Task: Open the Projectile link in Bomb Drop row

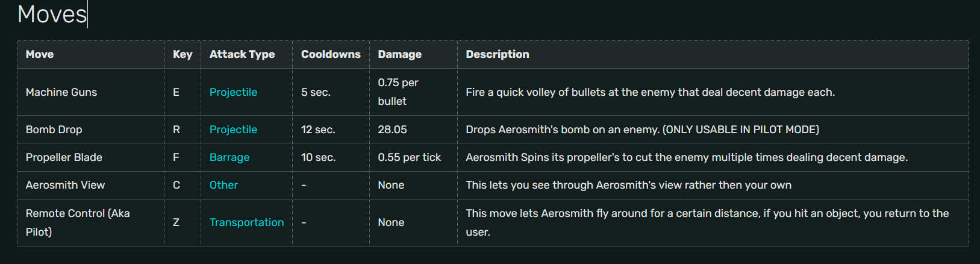Action: (233, 130)
